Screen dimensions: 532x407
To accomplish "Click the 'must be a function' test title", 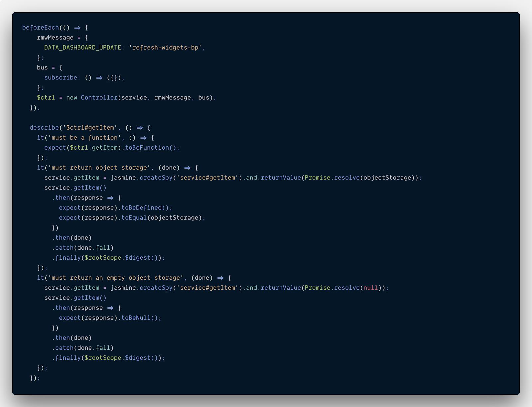I will pyautogui.click(x=84, y=138).
